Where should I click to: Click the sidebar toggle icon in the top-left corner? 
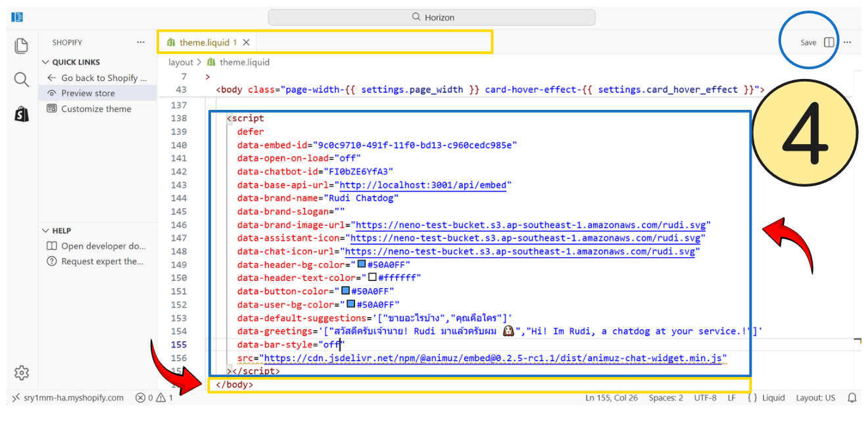pyautogui.click(x=18, y=17)
